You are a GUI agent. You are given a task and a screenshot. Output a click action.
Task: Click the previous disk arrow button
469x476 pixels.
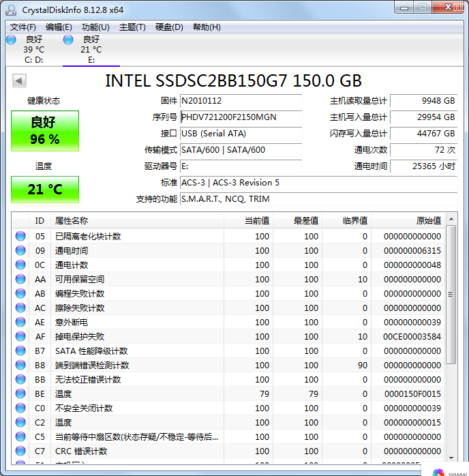(19, 80)
